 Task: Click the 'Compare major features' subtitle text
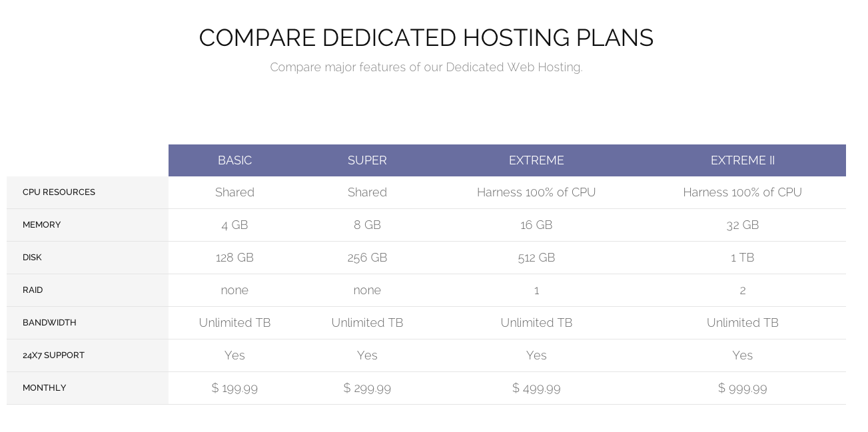pyautogui.click(x=426, y=67)
